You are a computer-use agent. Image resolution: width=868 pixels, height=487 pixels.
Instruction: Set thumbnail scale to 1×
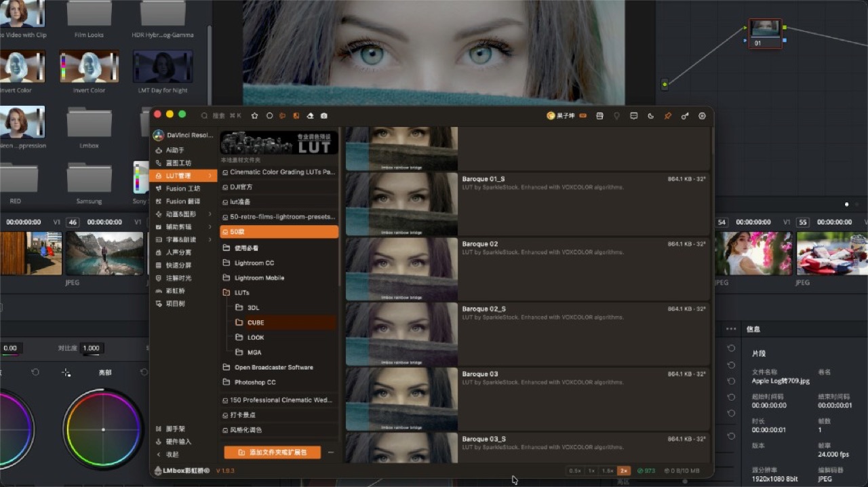[591, 471]
